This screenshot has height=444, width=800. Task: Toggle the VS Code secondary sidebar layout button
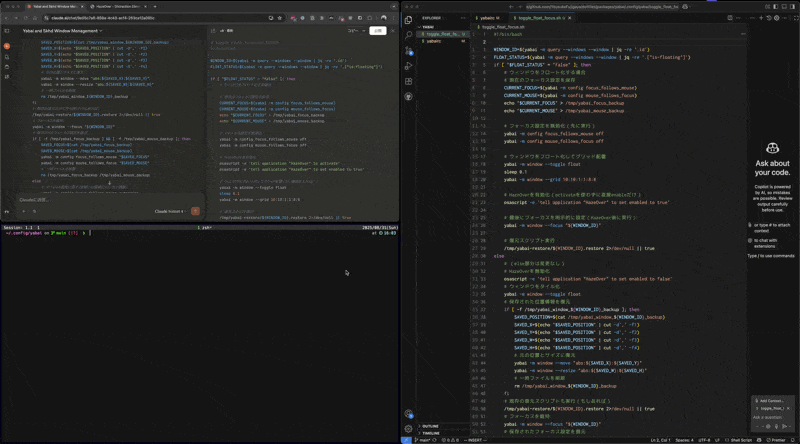[x=792, y=7]
